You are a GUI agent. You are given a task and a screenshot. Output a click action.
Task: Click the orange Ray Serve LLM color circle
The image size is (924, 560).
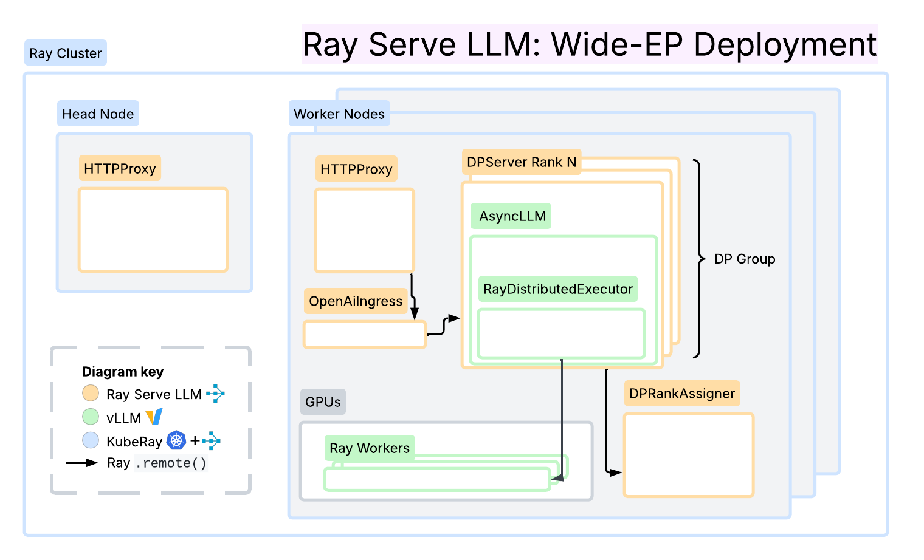click(91, 394)
